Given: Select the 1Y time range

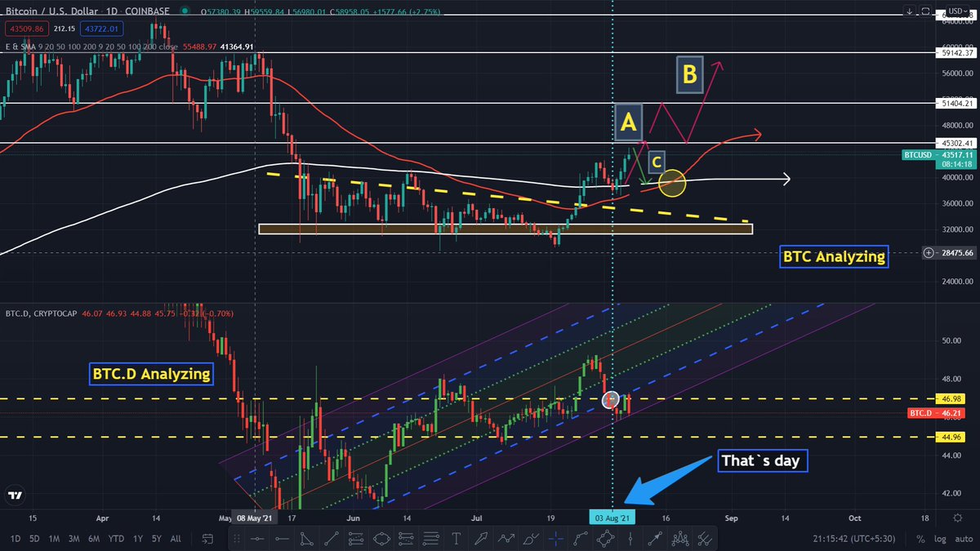Looking at the screenshot, I should [140, 539].
